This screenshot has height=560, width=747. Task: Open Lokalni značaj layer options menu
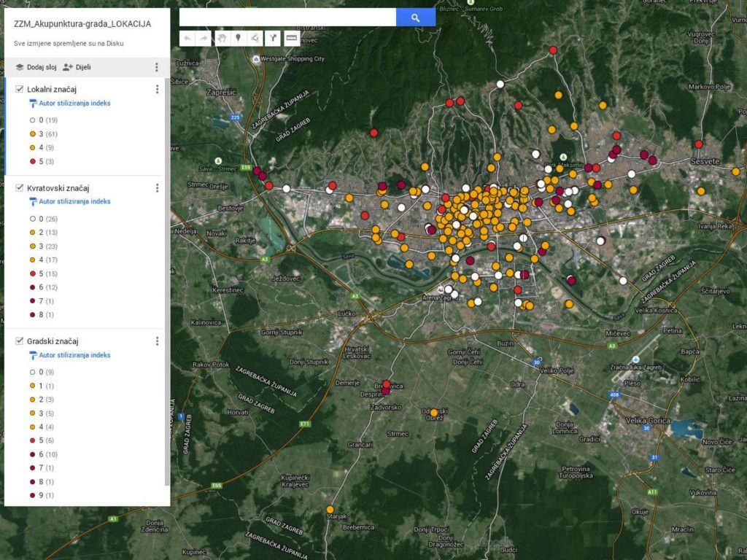click(x=158, y=89)
